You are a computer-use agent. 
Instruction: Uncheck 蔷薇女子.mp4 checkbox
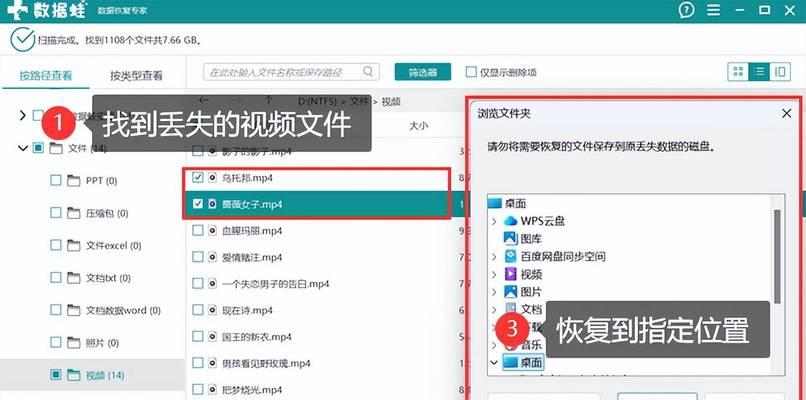click(x=197, y=204)
